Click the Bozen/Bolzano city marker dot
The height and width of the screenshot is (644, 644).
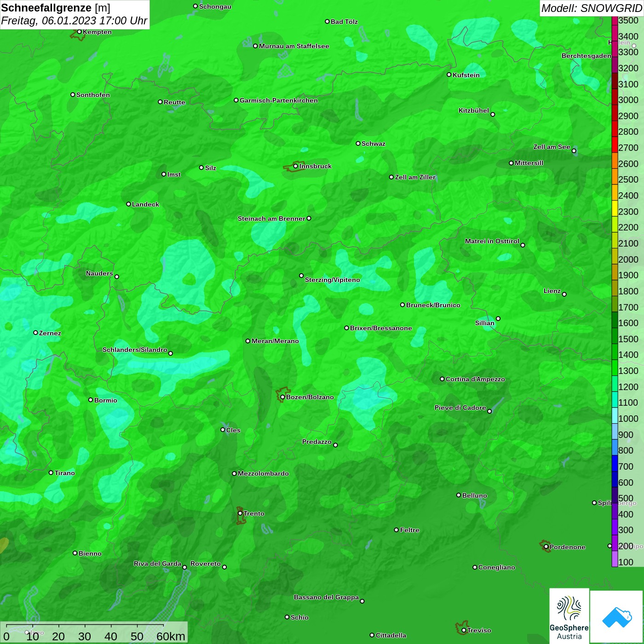282,397
